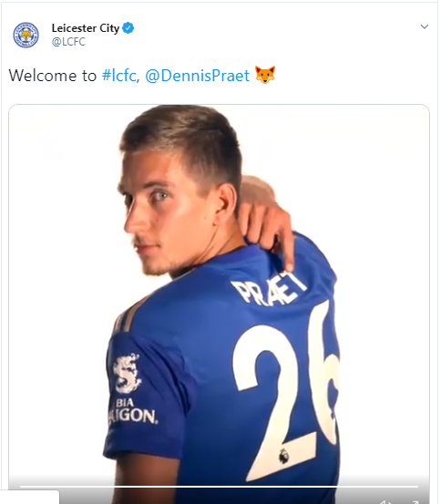Expand the video to fullscreen

[415, 502]
